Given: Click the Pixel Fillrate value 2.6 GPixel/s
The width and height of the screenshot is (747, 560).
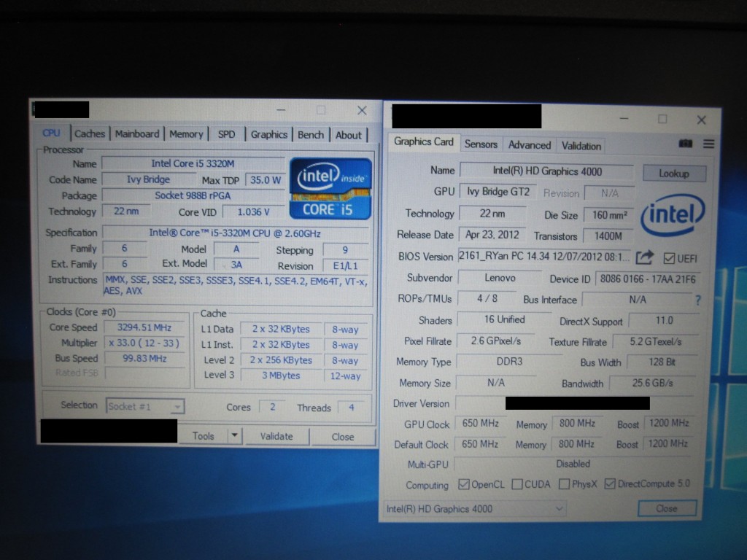Looking at the screenshot, I should [x=496, y=341].
